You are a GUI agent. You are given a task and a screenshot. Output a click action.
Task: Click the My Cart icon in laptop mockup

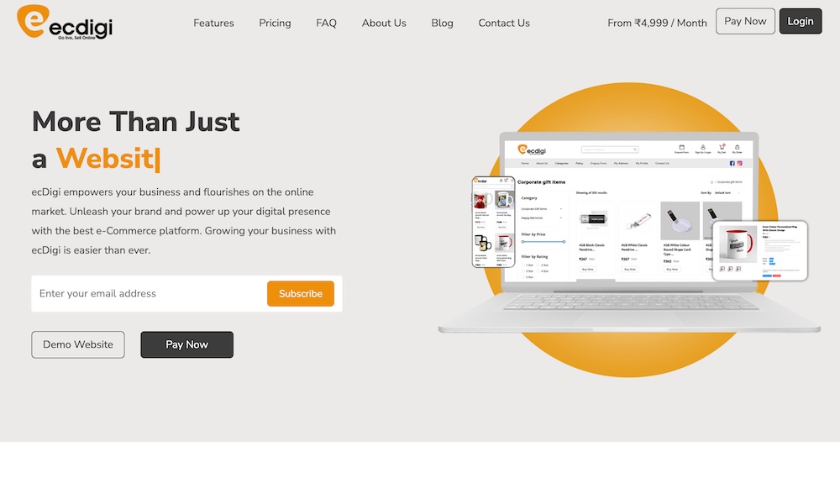pos(722,147)
